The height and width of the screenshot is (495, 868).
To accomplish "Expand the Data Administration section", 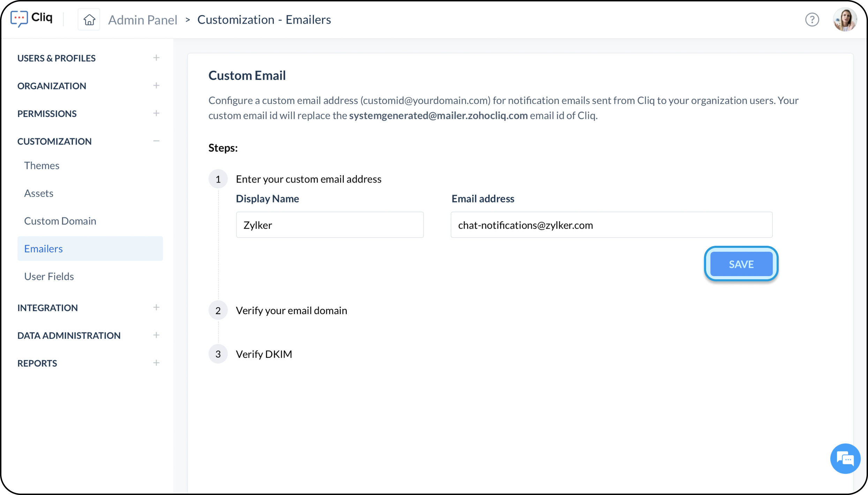I will [156, 335].
